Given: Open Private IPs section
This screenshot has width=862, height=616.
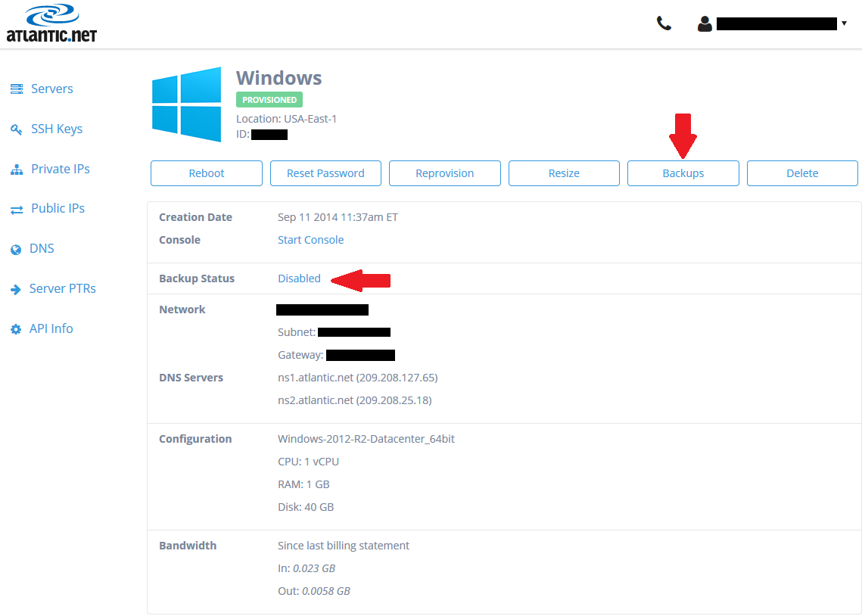Looking at the screenshot, I should pyautogui.click(x=61, y=170).
